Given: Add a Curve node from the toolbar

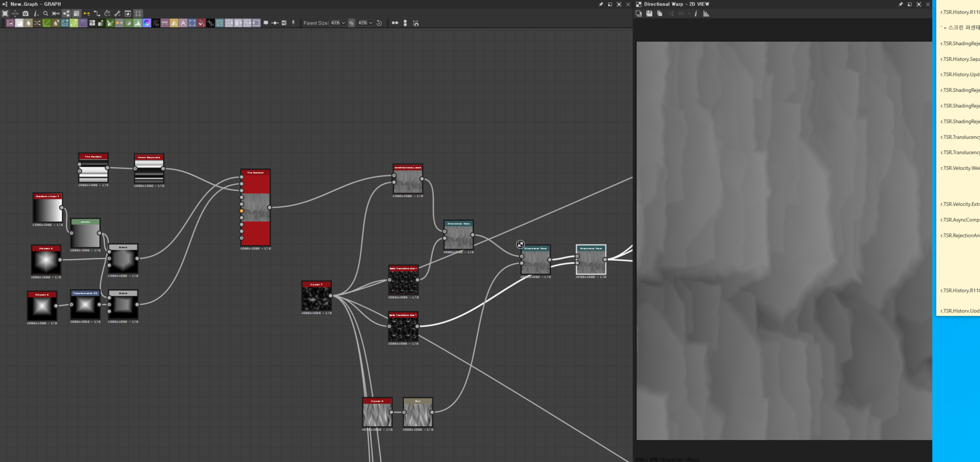Looking at the screenshot, I should coord(47,23).
